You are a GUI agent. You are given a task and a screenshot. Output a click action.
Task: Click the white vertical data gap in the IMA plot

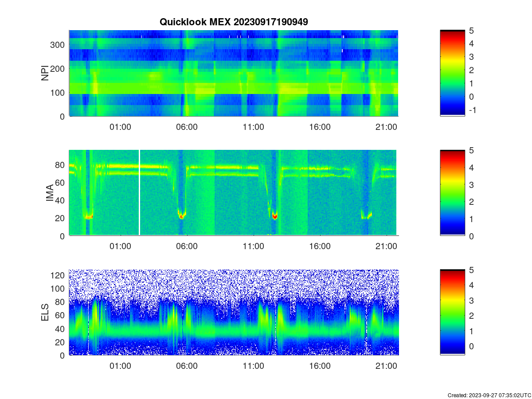[140, 192]
